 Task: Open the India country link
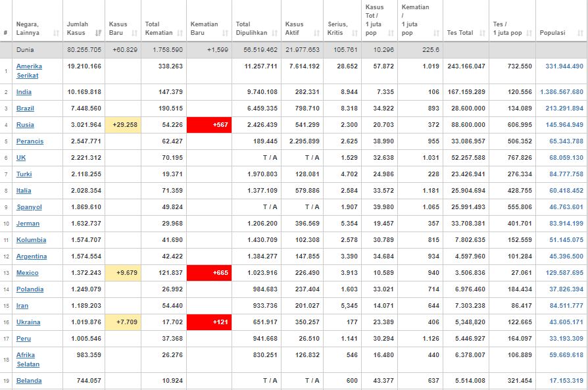pos(24,92)
